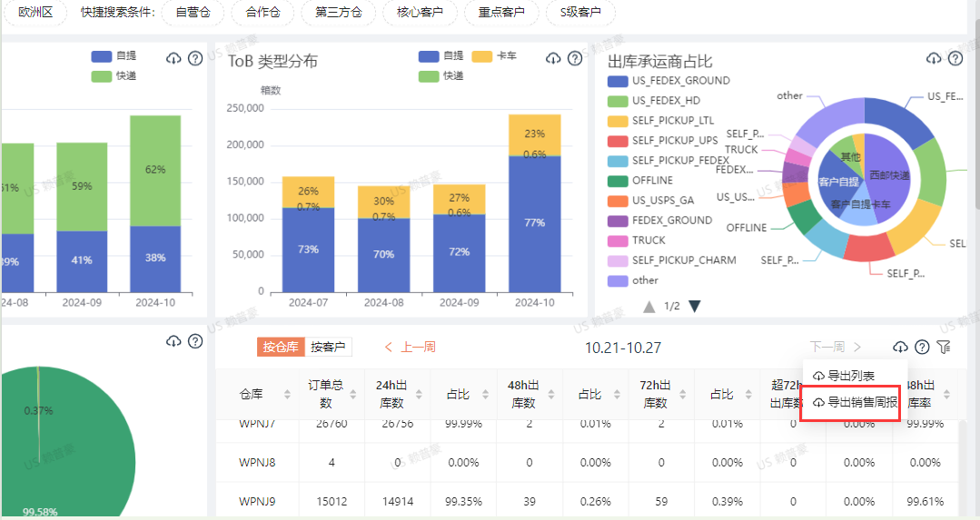The image size is (980, 520).
Task: Click the 下一周 next week link
Action: [836, 347]
